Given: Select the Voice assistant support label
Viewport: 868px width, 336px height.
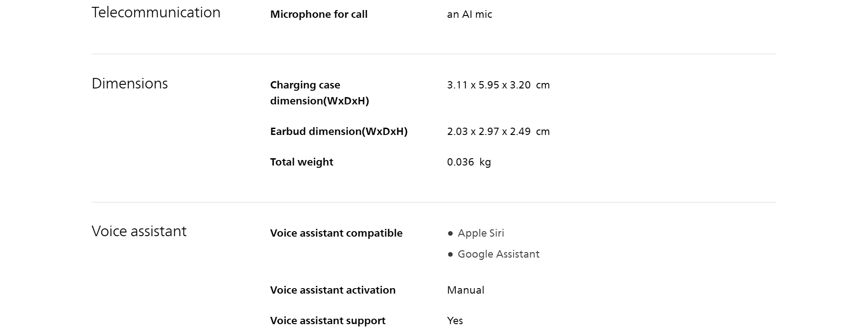Looking at the screenshot, I should [x=328, y=320].
